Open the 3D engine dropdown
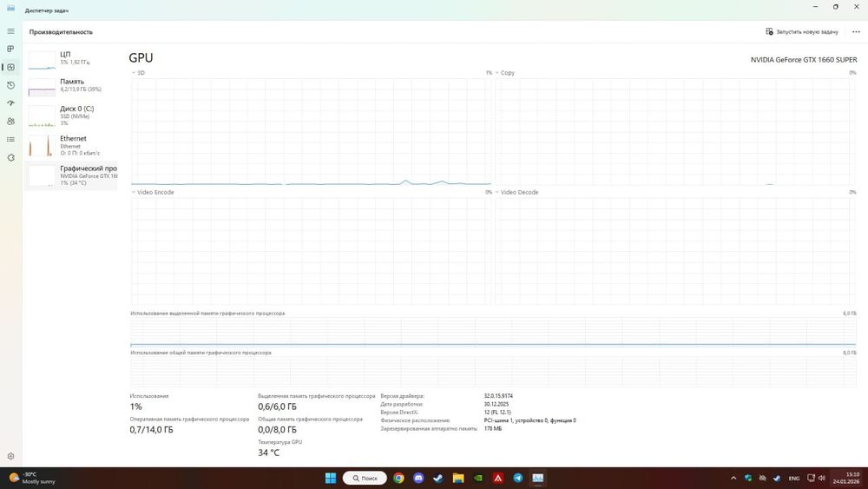The image size is (868, 489). pos(138,73)
